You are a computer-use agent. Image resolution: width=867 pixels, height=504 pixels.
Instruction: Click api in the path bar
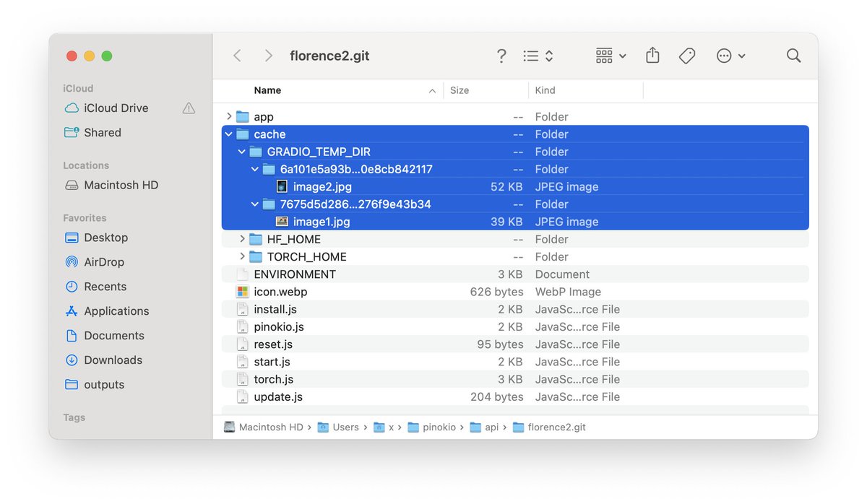[484, 427]
